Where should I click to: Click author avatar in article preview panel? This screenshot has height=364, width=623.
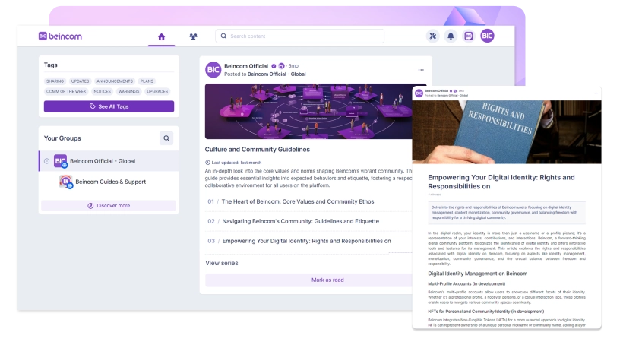(419, 93)
